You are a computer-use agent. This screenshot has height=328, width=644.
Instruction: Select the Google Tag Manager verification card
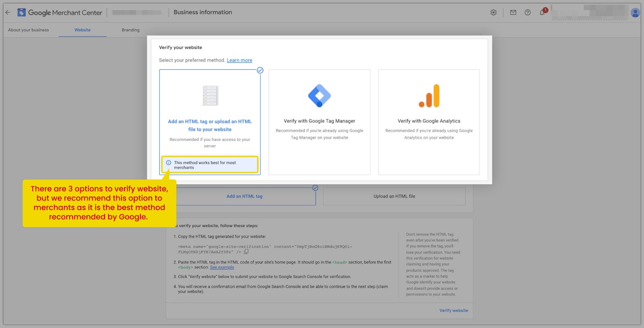(320, 122)
